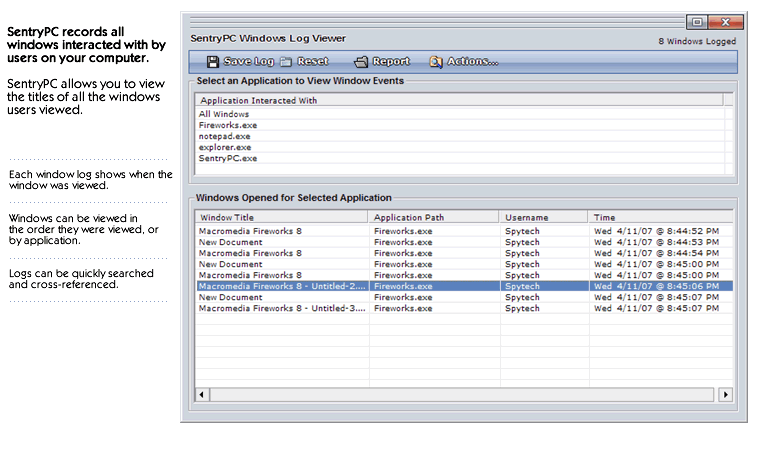
Task: Select All Windows in the application list
Action: click(x=224, y=114)
